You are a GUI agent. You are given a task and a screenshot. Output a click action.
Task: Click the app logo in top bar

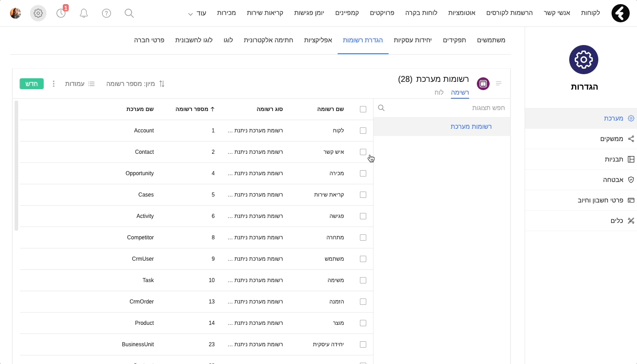620,13
